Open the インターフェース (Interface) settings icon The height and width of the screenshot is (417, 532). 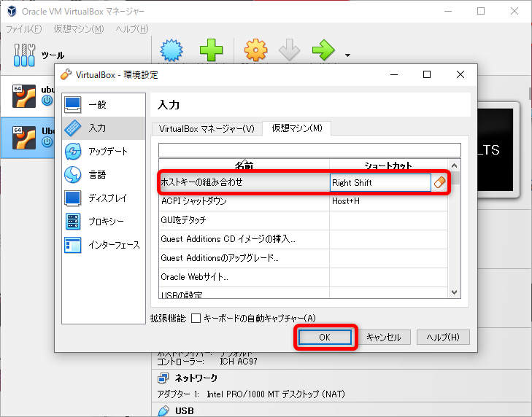(72, 245)
